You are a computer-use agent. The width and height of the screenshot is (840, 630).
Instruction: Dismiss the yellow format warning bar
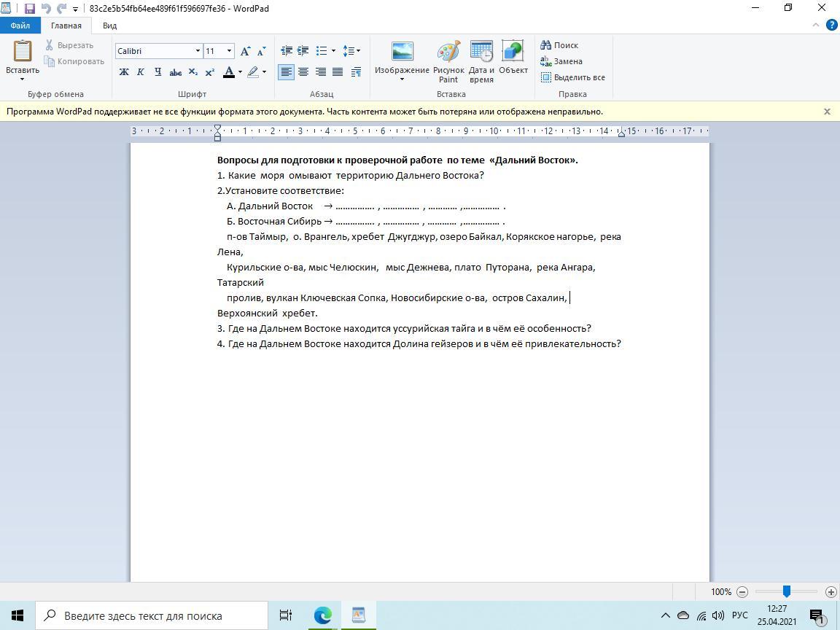[827, 112]
